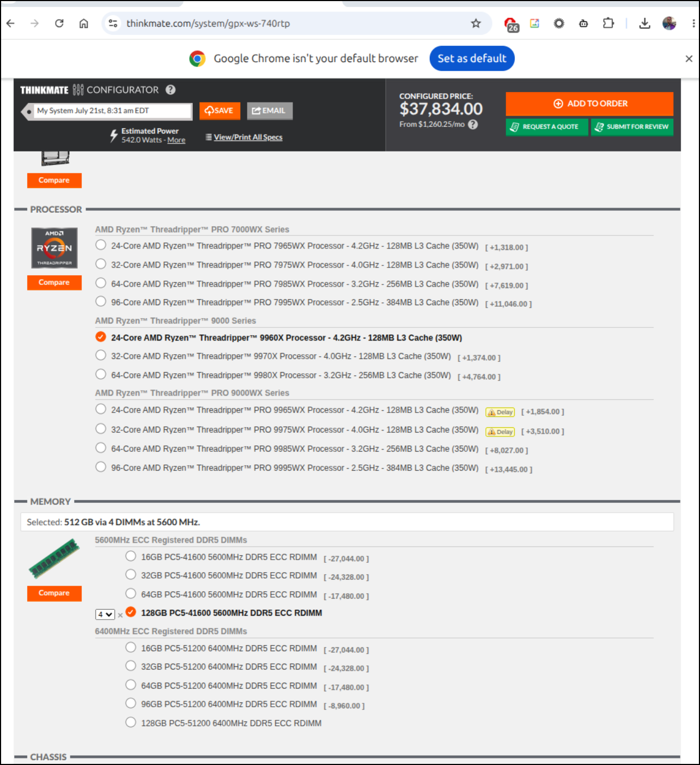Select 64-Core Threadripper PRO 7985WX processor
Image resolution: width=700 pixels, height=765 pixels.
pos(101,283)
